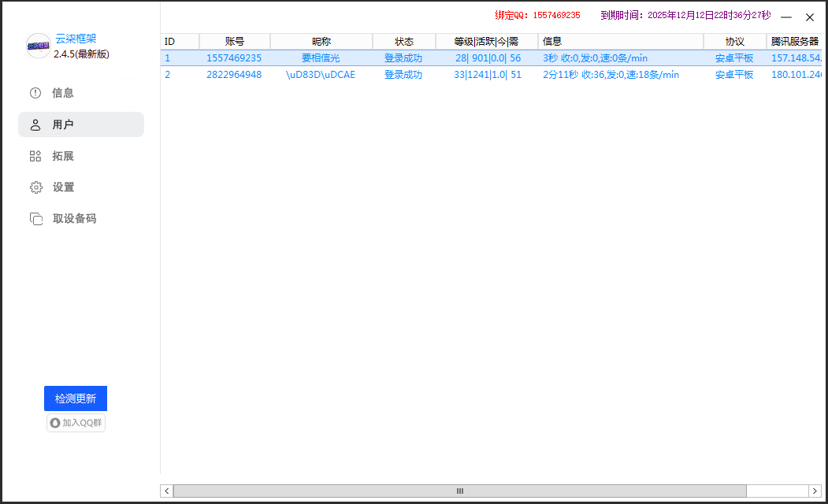Switch to the 拓展 section
This screenshot has width=828, height=504.
coord(63,156)
